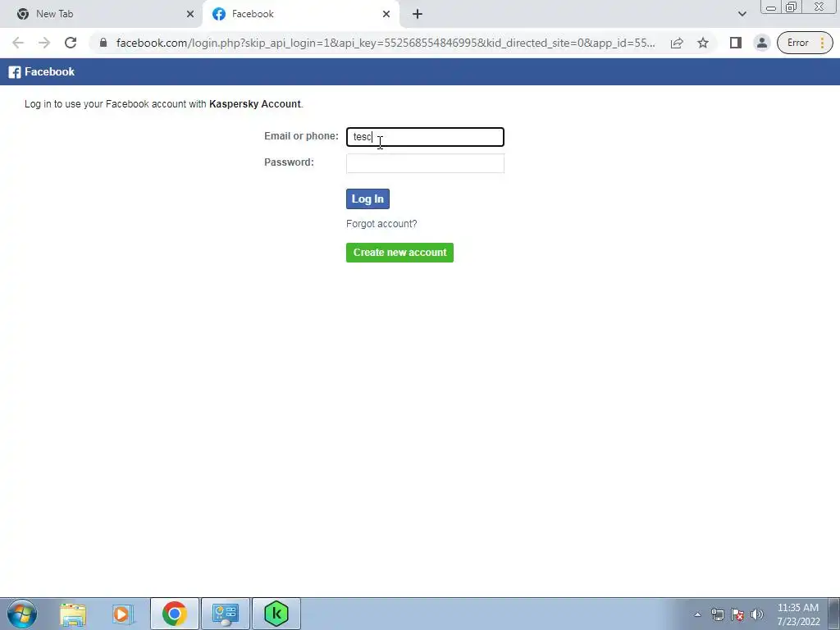Close the Facebook tab
This screenshot has height=630, width=840.
386,14
